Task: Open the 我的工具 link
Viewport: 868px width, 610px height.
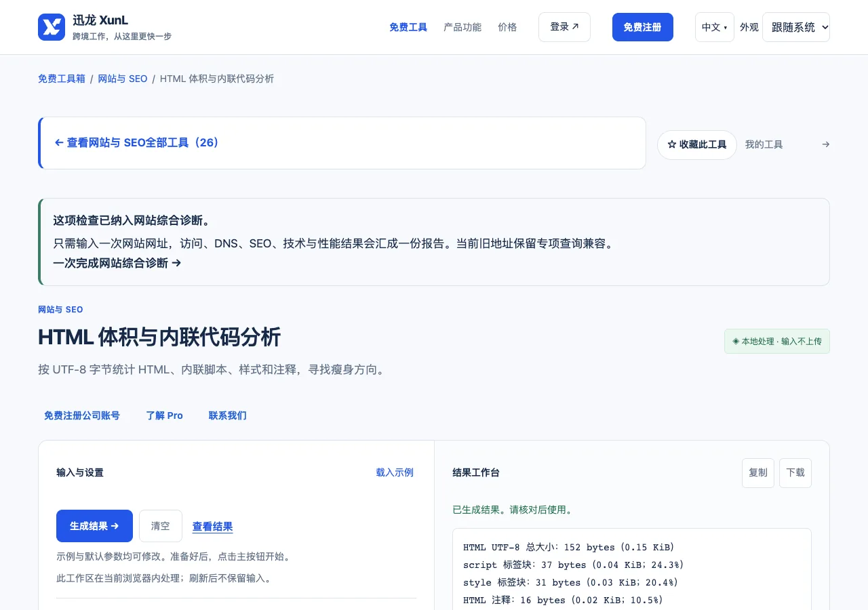Action: 764,144
